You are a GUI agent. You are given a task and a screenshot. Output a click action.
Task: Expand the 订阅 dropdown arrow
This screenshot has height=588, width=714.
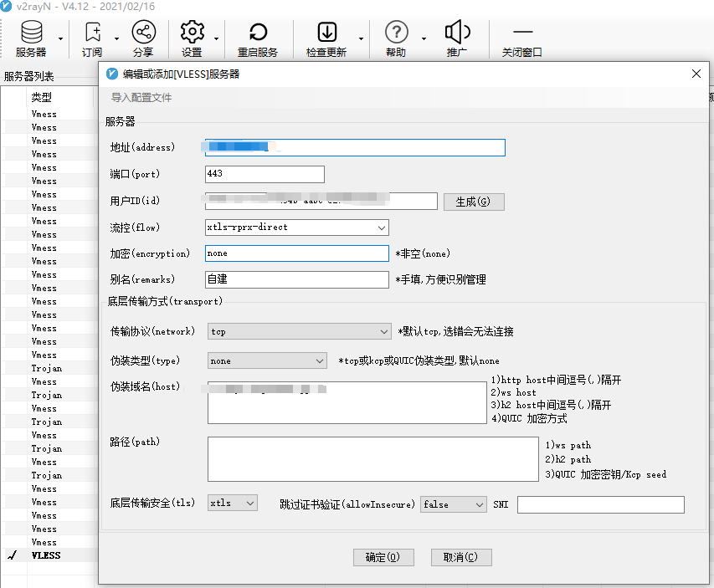coord(116,39)
